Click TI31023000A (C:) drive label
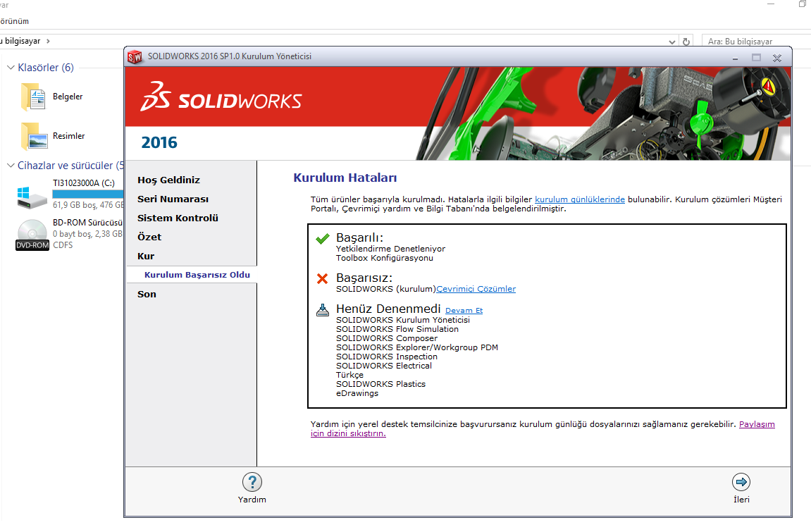Viewport: 811px width, 532px height. pos(84,183)
